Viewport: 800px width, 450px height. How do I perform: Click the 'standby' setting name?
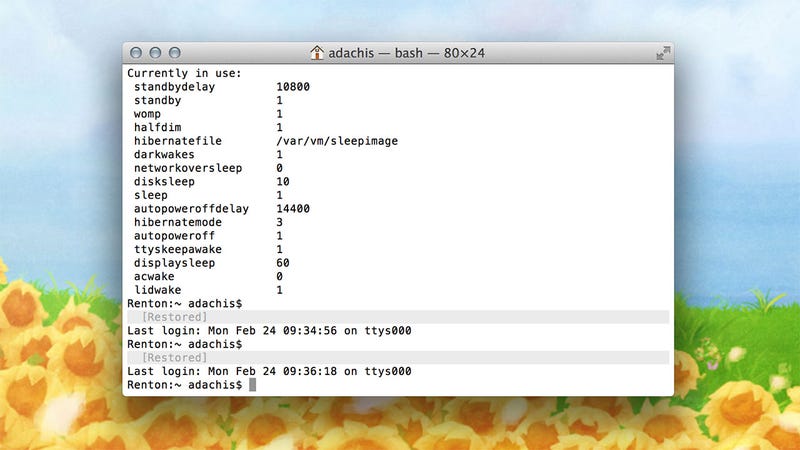(158, 101)
